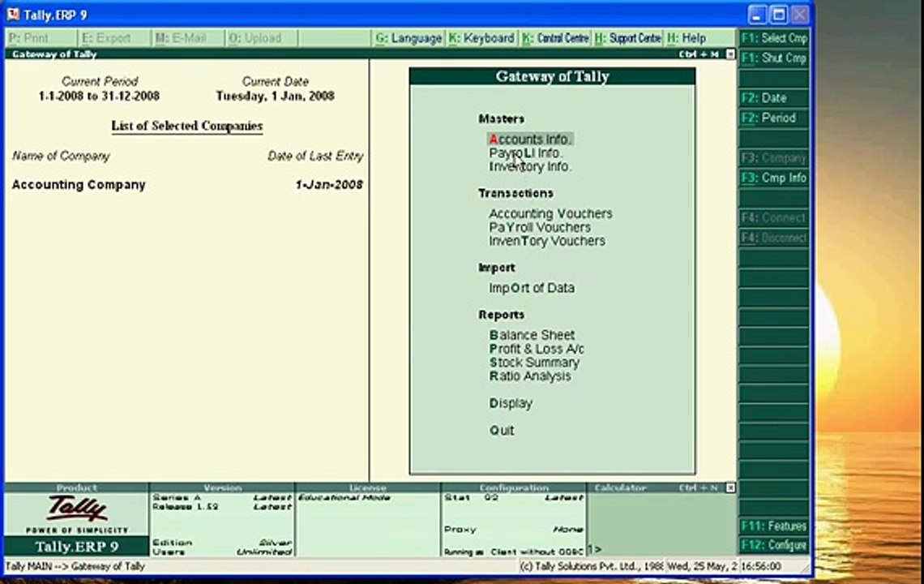
Task: Select Payroll Vouchers
Action: (x=539, y=227)
